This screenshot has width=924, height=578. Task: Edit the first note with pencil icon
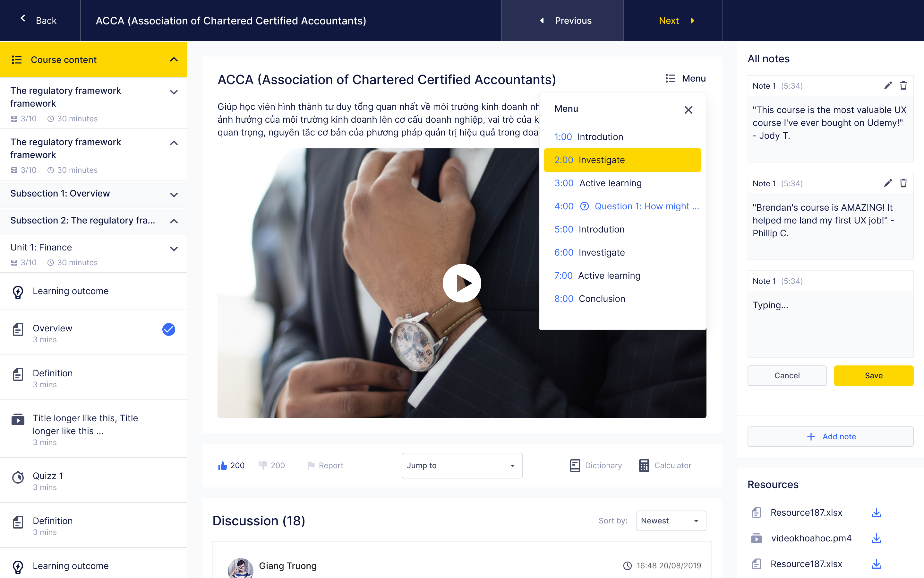(888, 86)
